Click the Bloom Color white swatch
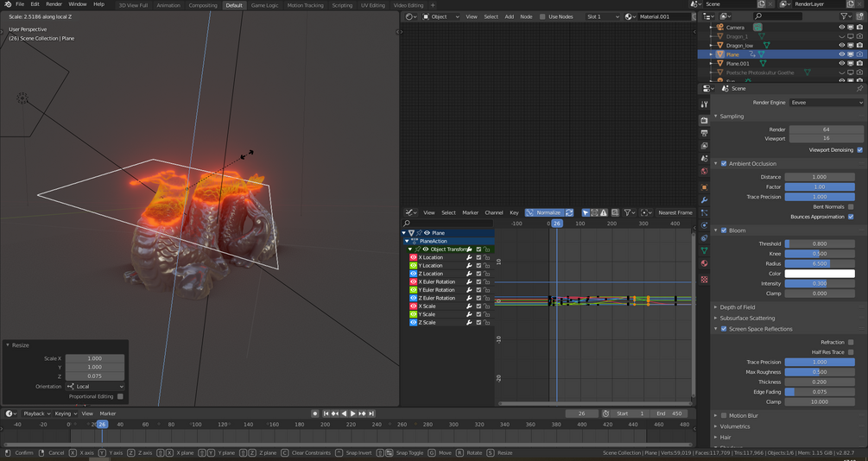This screenshot has width=868, height=461. pyautogui.click(x=820, y=274)
